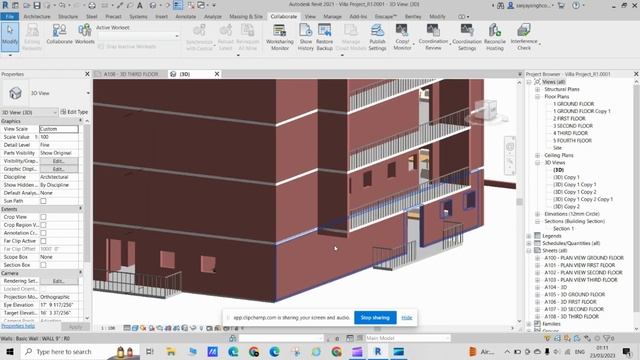
Task: Toggle the Crop View checkbox
Action: point(43,217)
